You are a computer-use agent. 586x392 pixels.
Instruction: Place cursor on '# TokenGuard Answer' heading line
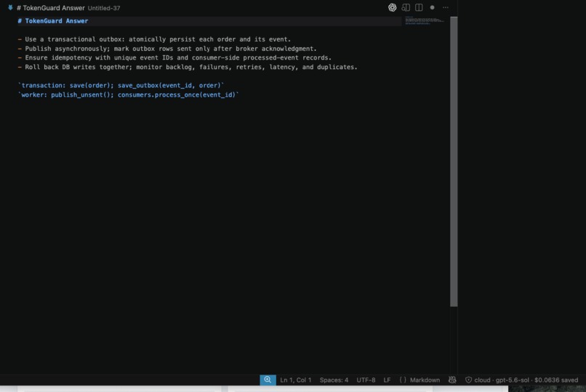click(x=52, y=21)
